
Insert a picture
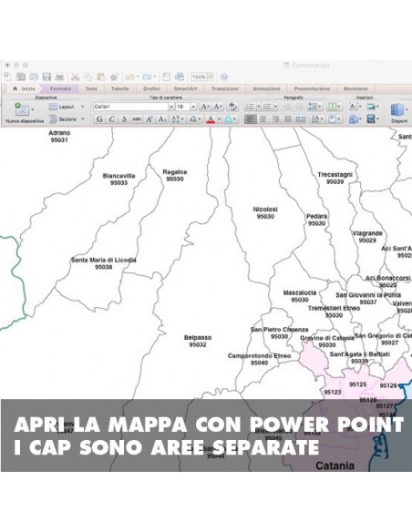372,107
